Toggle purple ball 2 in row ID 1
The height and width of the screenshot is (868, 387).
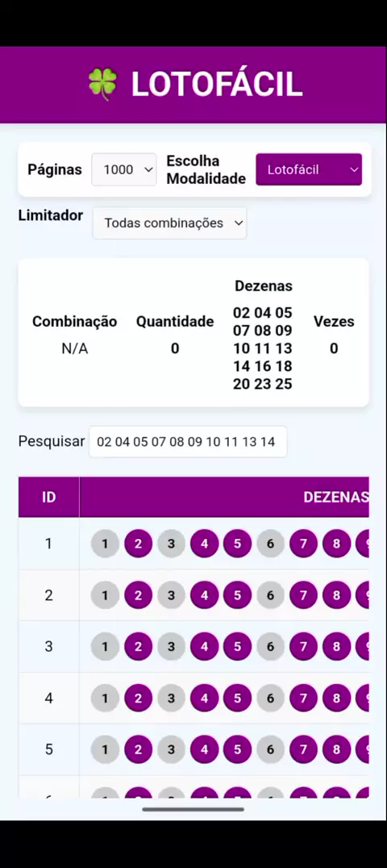point(138,544)
